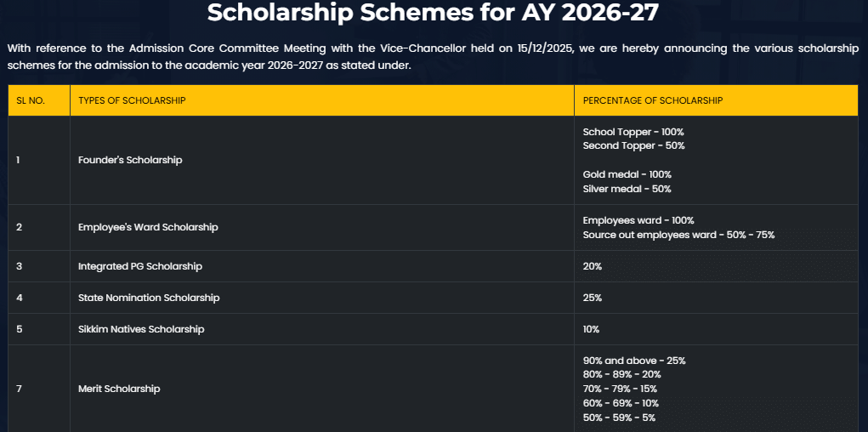The width and height of the screenshot is (868, 432).
Task: Select the Sikkim Natives Scholarship name
Action: coord(141,329)
